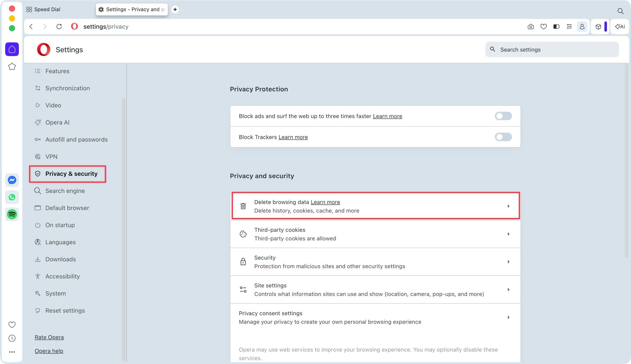Click the main page vertical scrollbar
The height and width of the screenshot is (364, 631).
click(x=626, y=161)
